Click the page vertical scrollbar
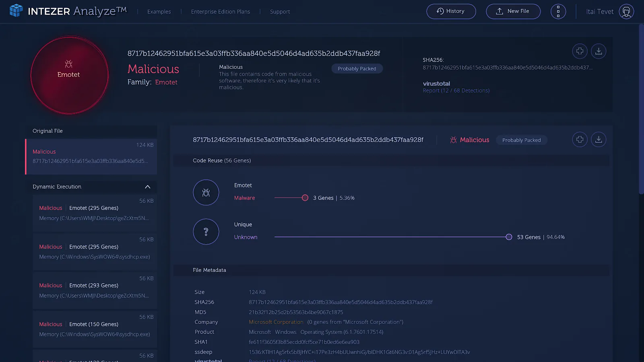The height and width of the screenshot is (362, 644). 641,109
